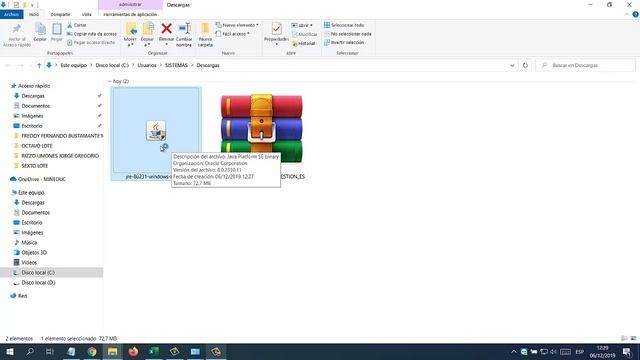Refresh the Descargas folder view
The image size is (640, 360).
click(525, 65)
